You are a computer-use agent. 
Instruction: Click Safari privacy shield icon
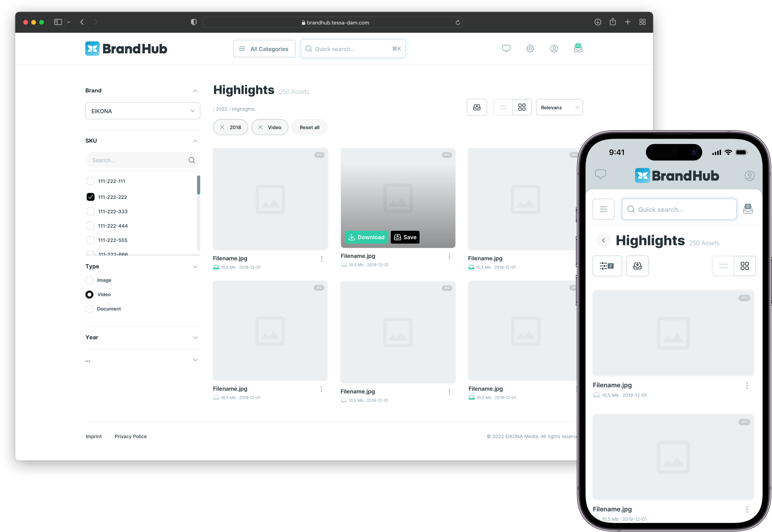coord(194,22)
